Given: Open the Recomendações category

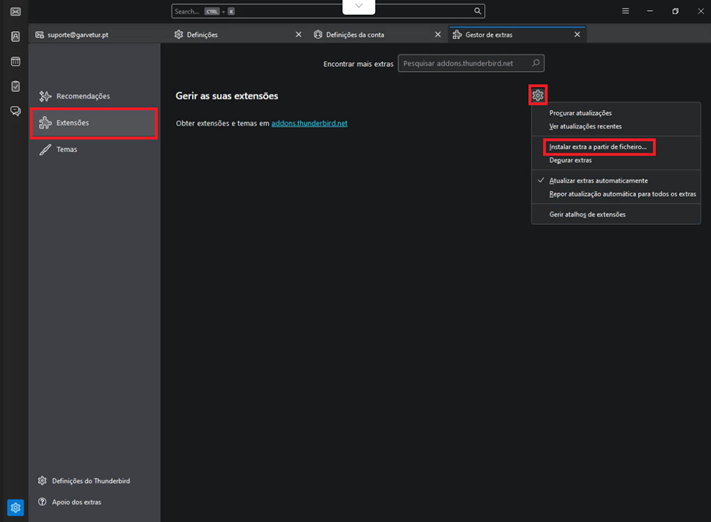Looking at the screenshot, I should click(94, 96).
